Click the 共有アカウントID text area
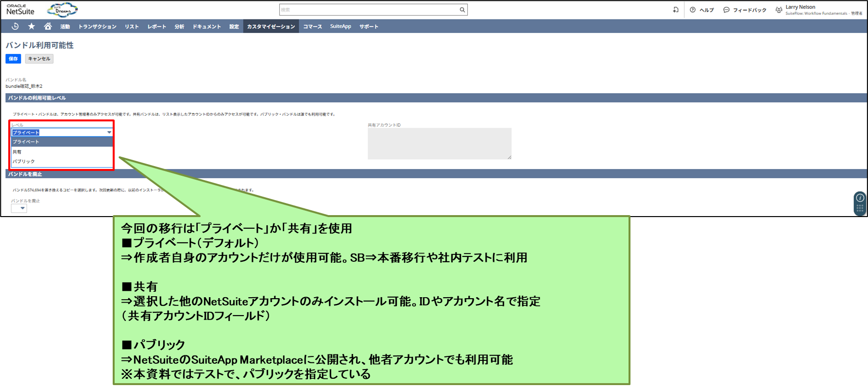This screenshot has width=868, height=388. pyautogui.click(x=440, y=144)
